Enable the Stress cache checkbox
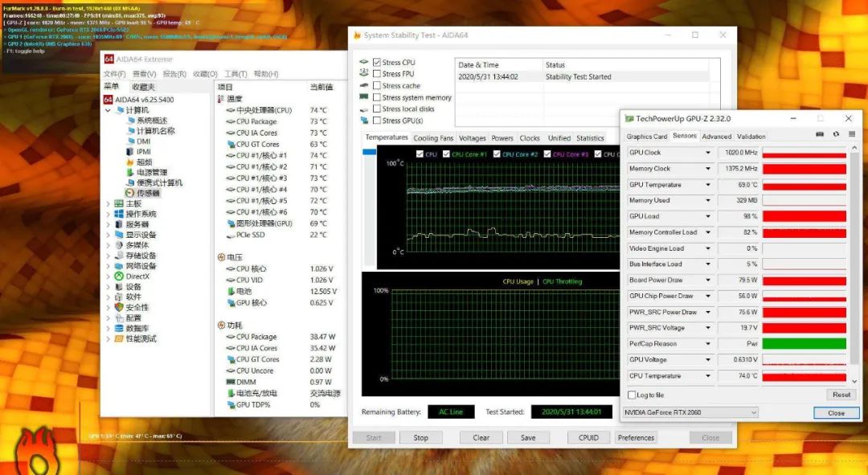The height and width of the screenshot is (475, 868). [x=376, y=85]
